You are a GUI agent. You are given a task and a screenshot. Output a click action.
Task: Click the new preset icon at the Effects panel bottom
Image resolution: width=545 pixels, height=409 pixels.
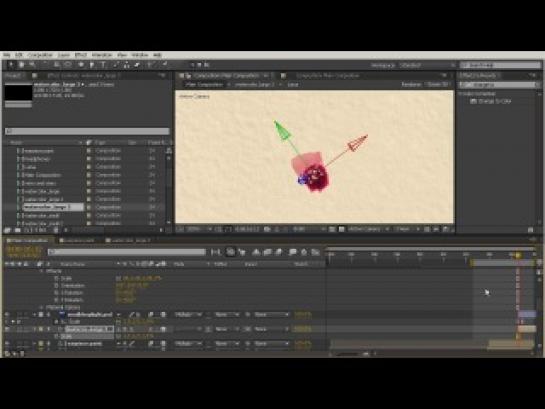(530, 230)
